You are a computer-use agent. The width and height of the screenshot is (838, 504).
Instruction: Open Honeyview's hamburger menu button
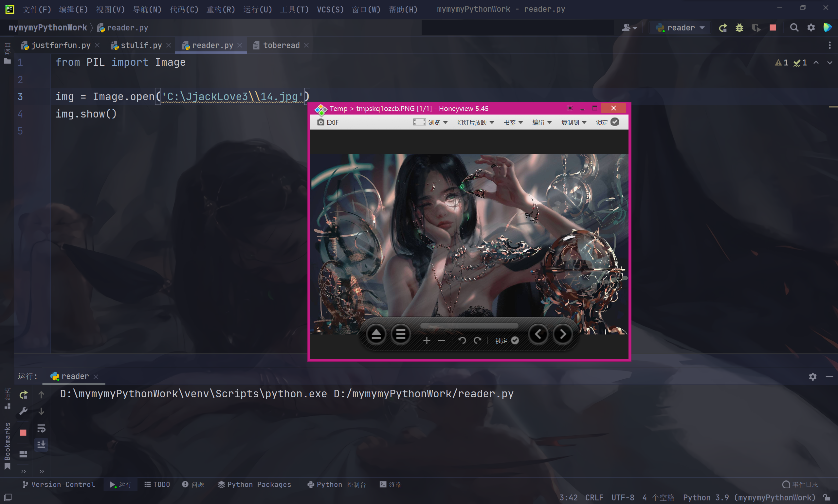click(401, 334)
